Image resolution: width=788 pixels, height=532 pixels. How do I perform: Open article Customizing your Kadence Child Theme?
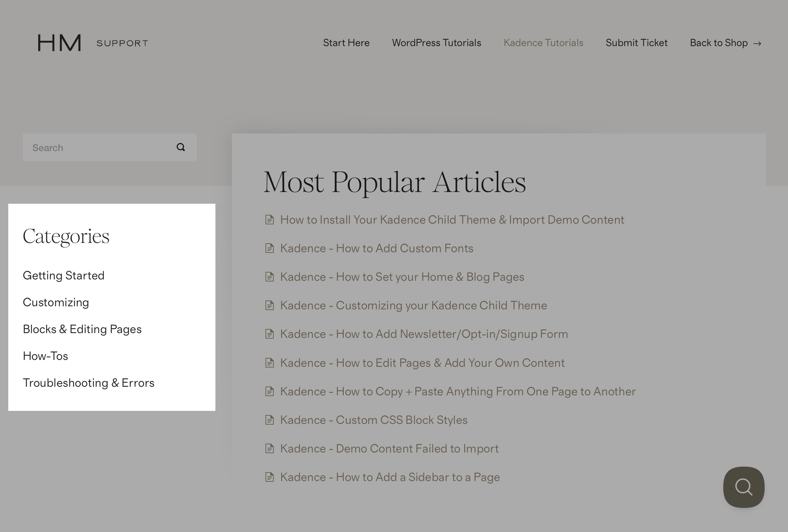[414, 305]
